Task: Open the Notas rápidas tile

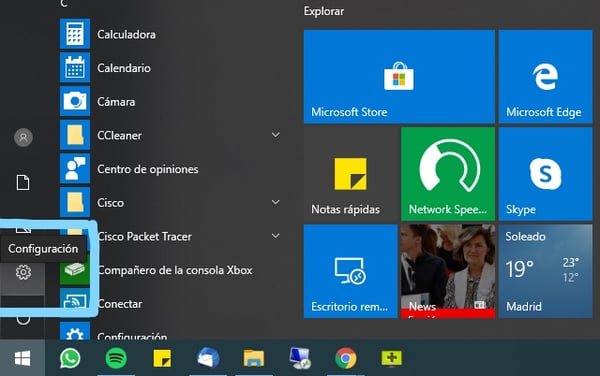Action: (x=351, y=174)
